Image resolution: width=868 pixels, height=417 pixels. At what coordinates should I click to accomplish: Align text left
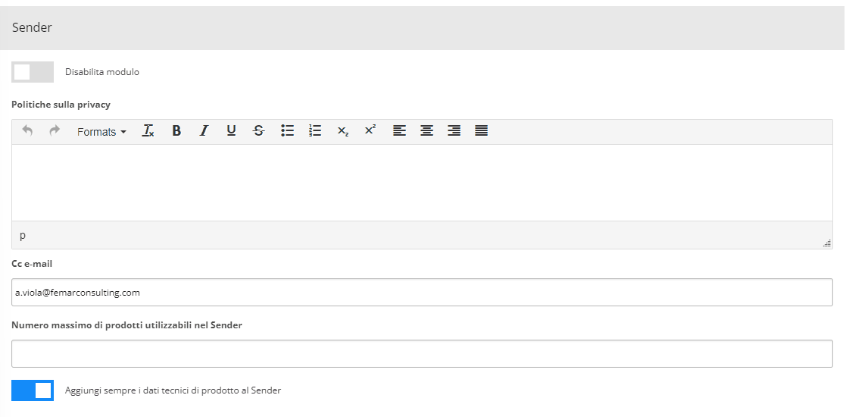[399, 131]
